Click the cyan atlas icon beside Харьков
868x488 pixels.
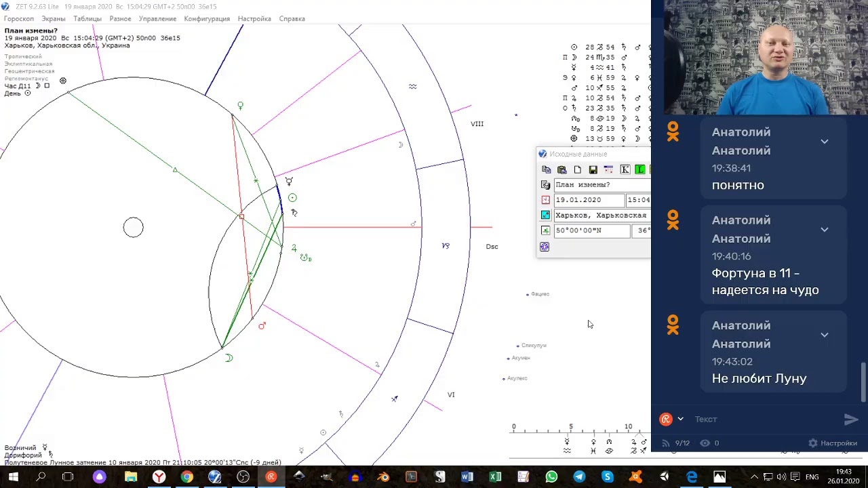[546, 215]
